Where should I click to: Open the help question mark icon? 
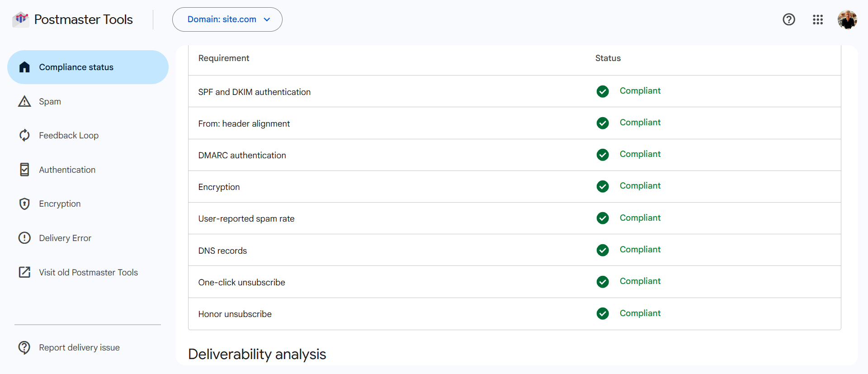(x=789, y=19)
